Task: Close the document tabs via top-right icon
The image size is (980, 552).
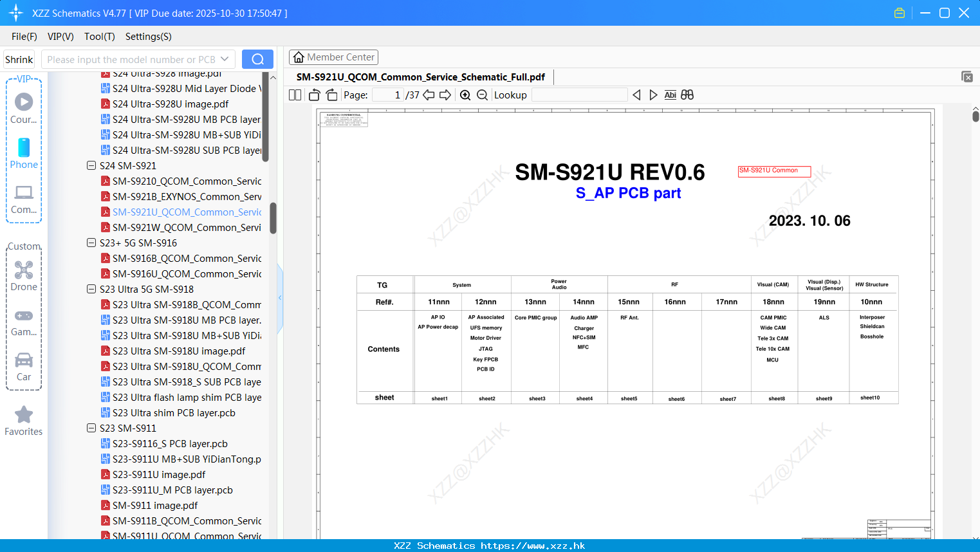Action: [x=966, y=77]
